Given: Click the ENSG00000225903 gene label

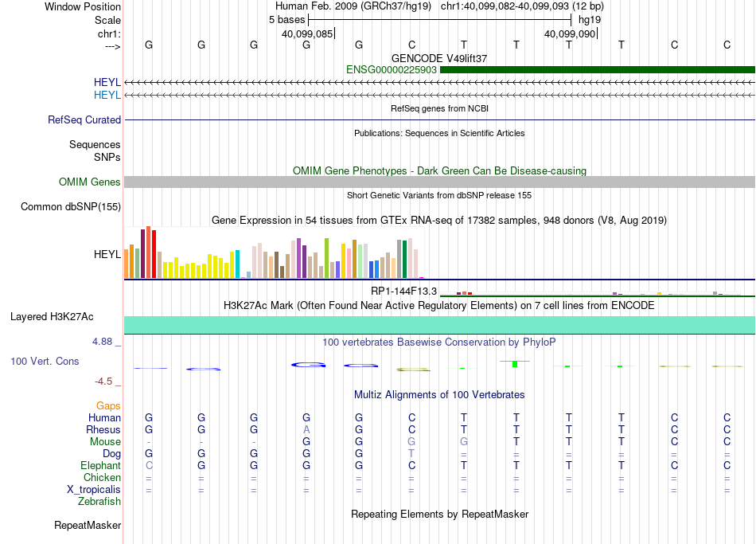Looking at the screenshot, I should (x=392, y=69).
